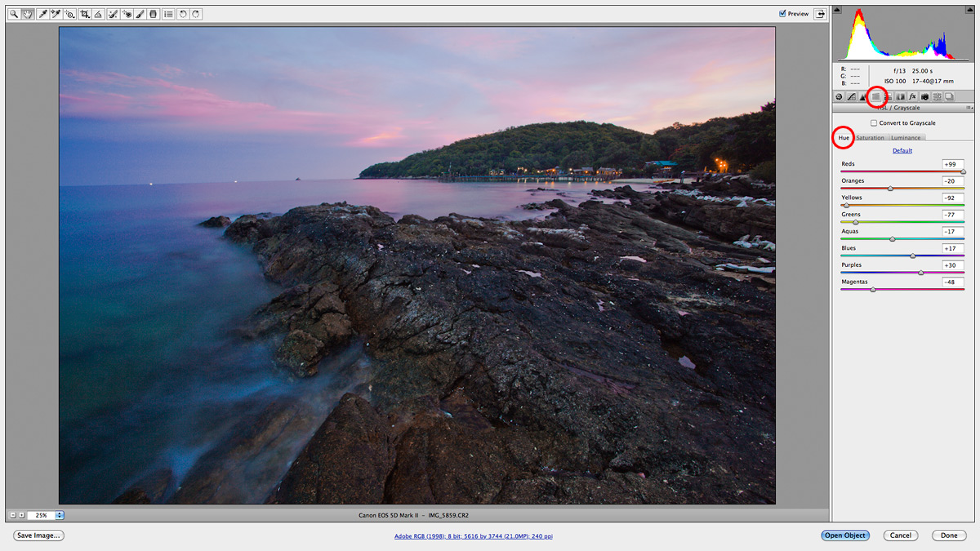The height and width of the screenshot is (551, 980).
Task: Uncheck the Preview checkbox
Action: pos(782,14)
